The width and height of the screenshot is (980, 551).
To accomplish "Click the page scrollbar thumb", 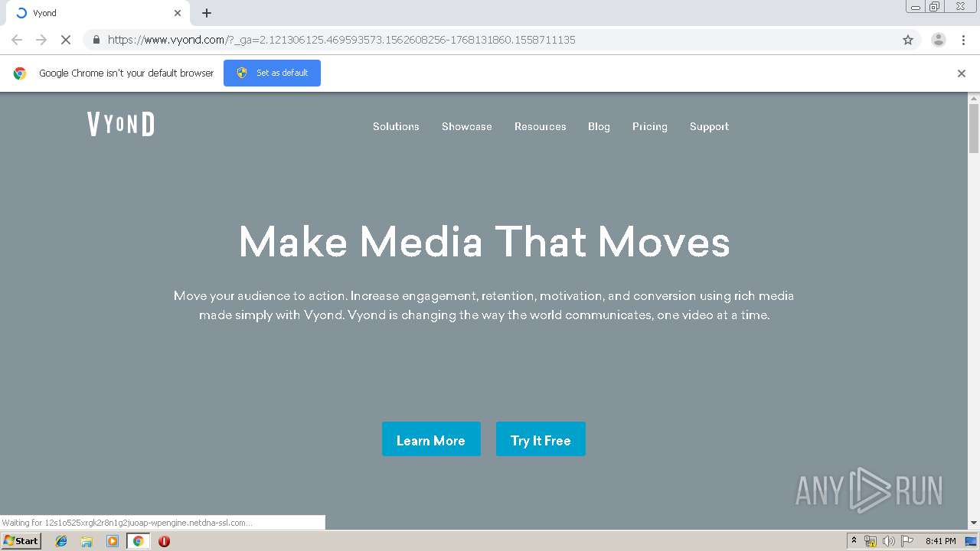I will (x=974, y=128).
